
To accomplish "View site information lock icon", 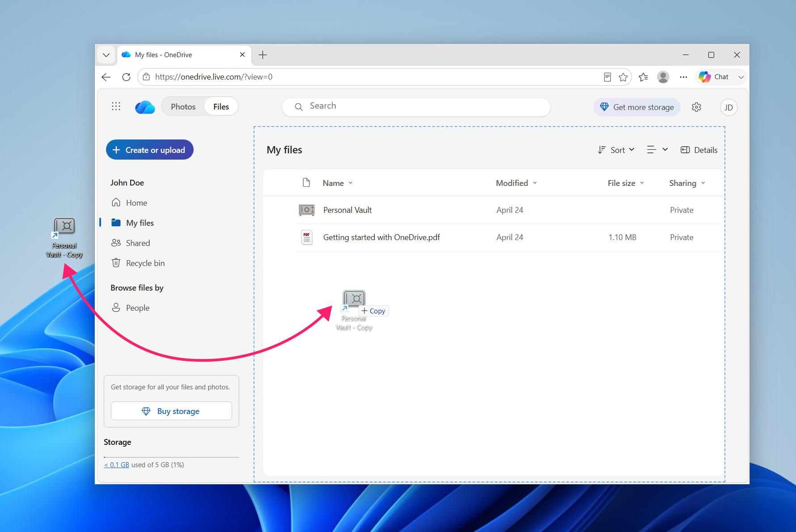I will coord(146,77).
